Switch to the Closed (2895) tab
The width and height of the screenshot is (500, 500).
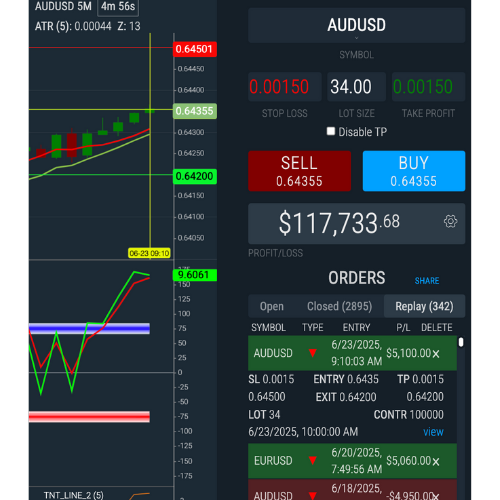click(x=339, y=306)
